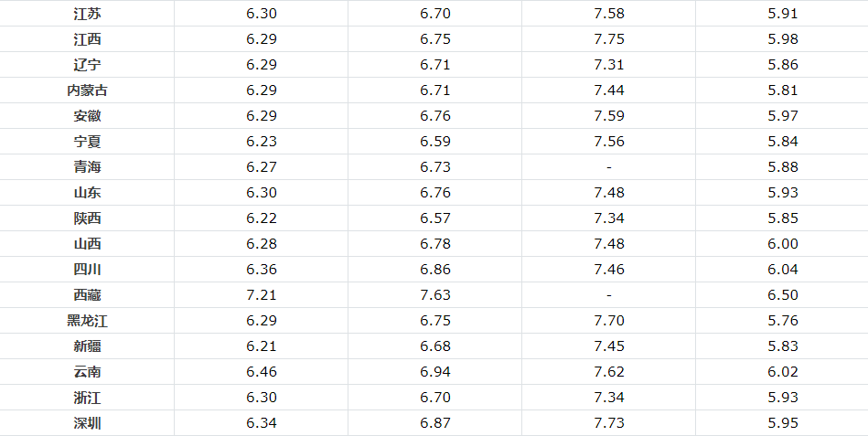868x436 pixels.
Task: Select 6.04 in the 四川 row
Action: 783,270
